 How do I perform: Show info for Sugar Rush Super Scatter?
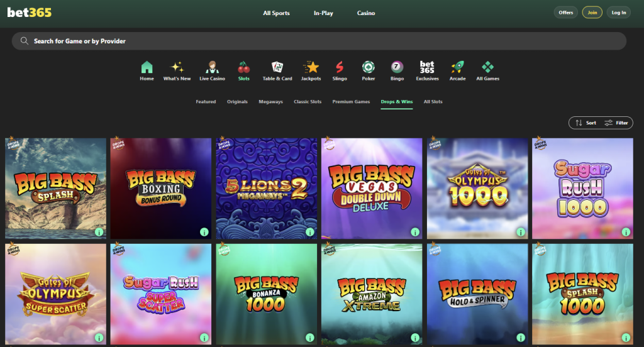click(204, 338)
